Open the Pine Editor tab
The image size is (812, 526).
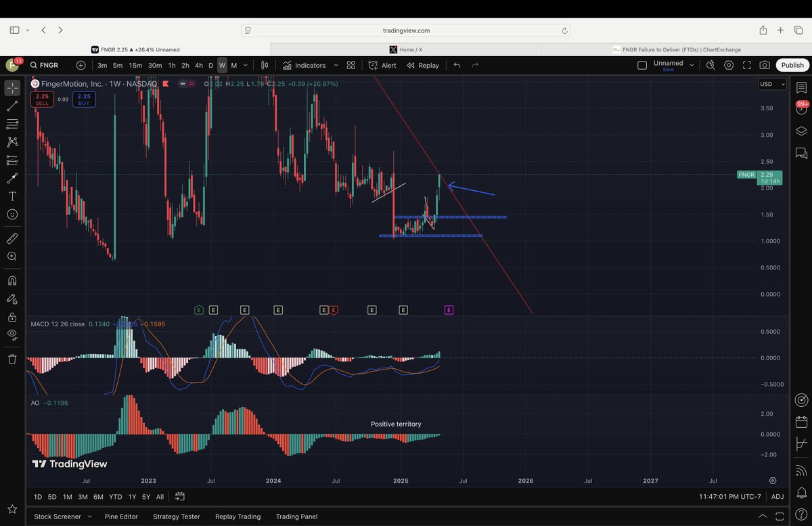click(x=121, y=517)
